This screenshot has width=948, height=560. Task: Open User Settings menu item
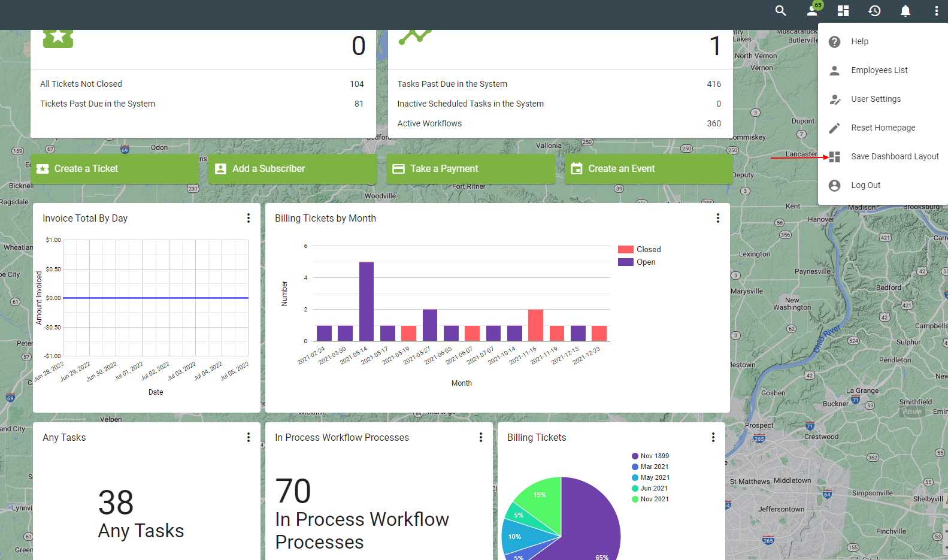pyautogui.click(x=883, y=99)
